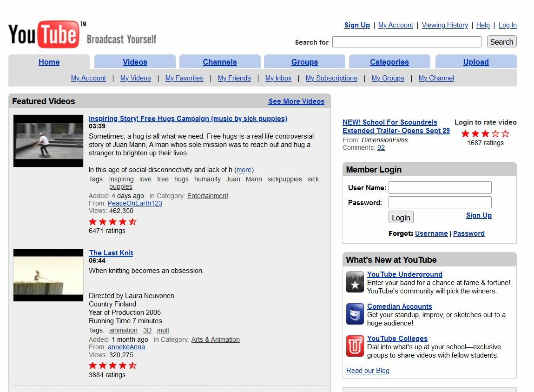
Task: Open My Friends in the sub-navigation
Action: pos(234,78)
